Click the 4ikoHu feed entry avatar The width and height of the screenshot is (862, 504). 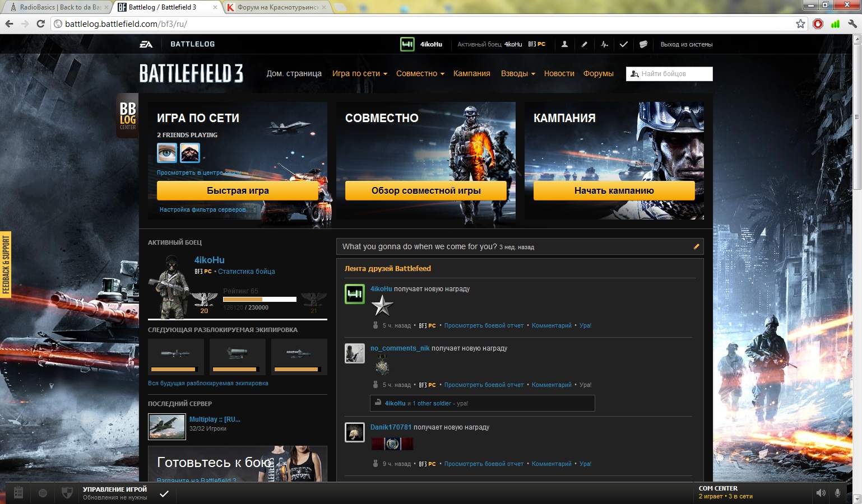coord(354,294)
